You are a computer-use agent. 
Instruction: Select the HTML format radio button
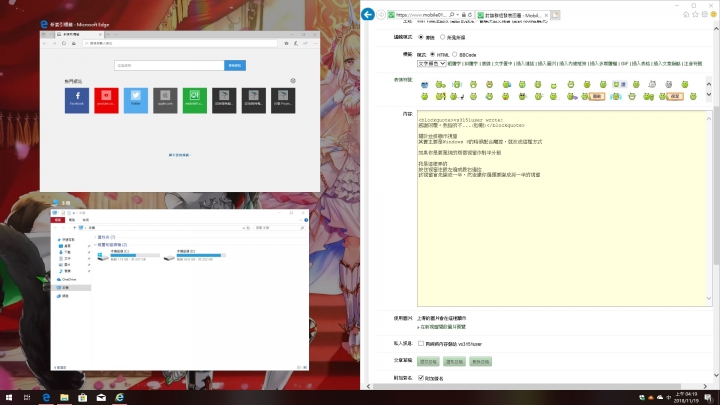432,54
